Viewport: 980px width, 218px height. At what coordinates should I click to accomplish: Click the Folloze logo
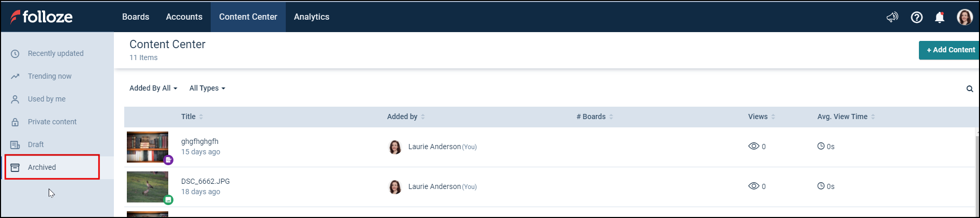tap(41, 17)
